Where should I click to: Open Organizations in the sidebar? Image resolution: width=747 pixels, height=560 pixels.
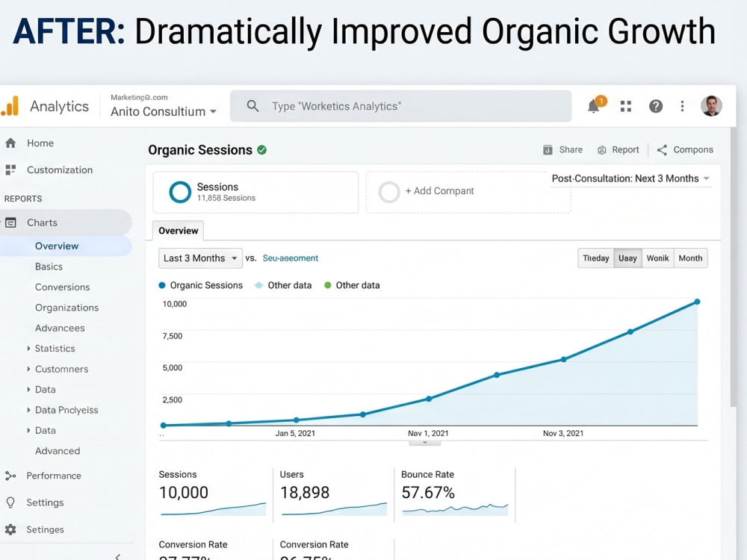click(66, 308)
